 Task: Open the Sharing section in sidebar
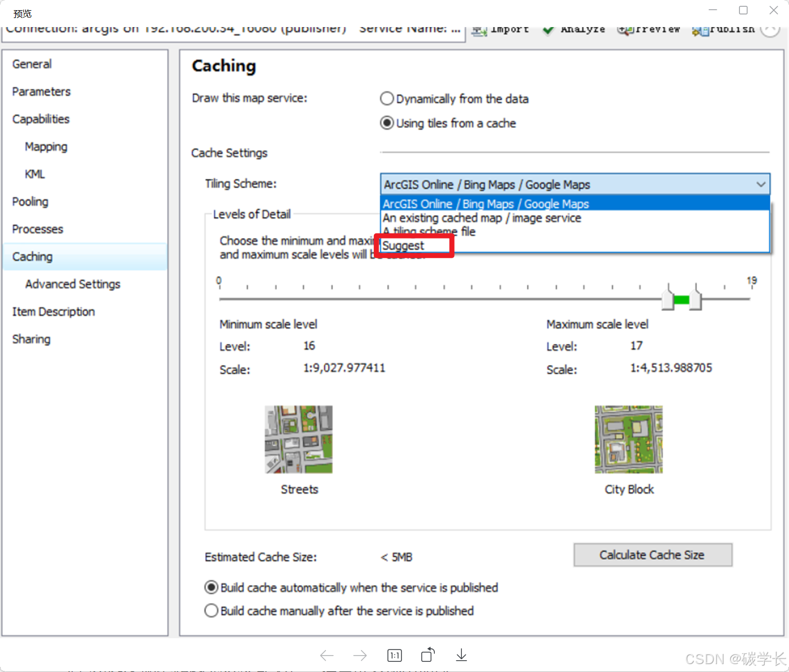tap(32, 339)
